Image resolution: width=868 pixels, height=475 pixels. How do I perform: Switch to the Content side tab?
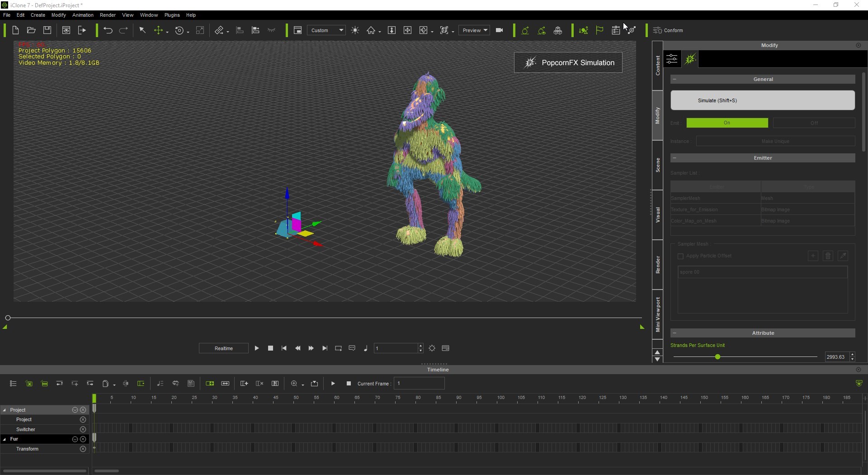pos(658,66)
